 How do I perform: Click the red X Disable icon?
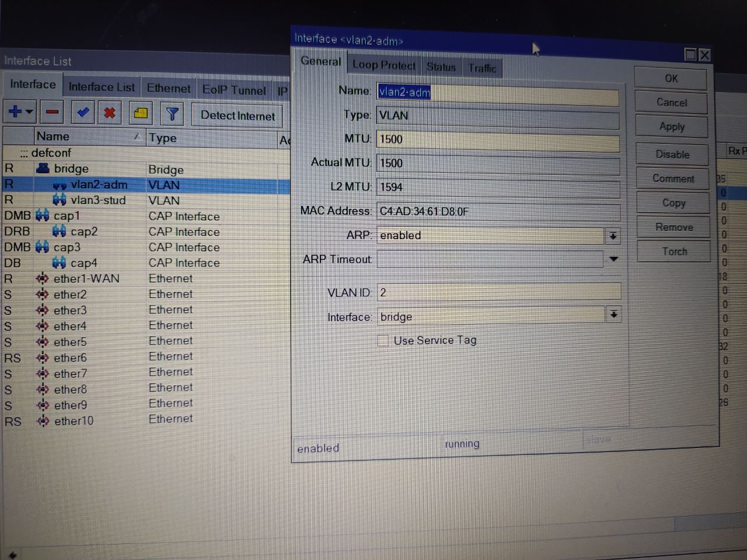click(x=109, y=113)
